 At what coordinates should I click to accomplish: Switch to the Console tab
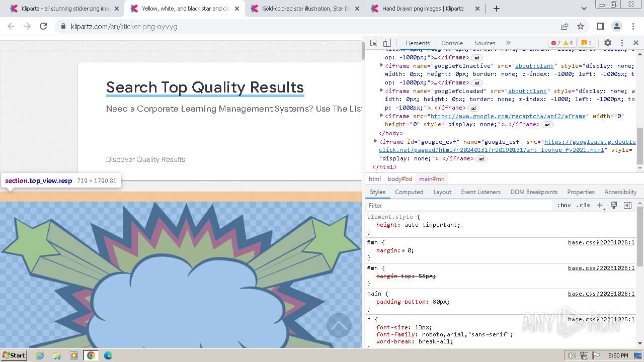point(452,43)
